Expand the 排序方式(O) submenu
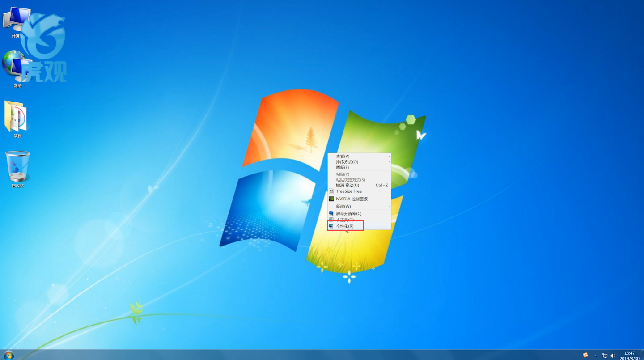 click(360, 161)
